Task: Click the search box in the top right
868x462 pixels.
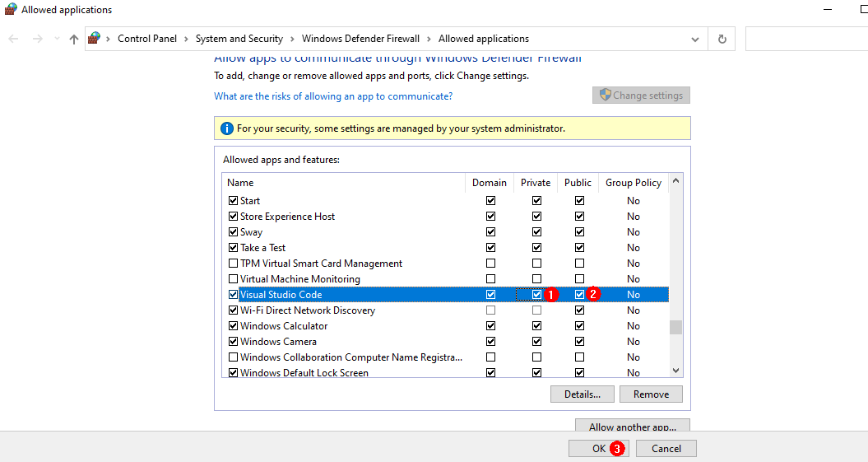Action: click(x=805, y=39)
